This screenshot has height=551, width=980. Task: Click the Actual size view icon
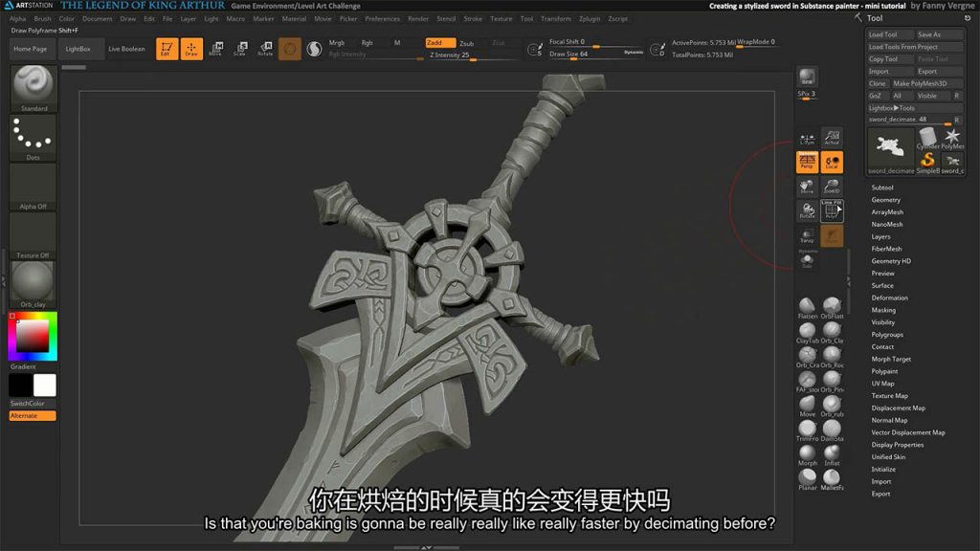point(832,138)
